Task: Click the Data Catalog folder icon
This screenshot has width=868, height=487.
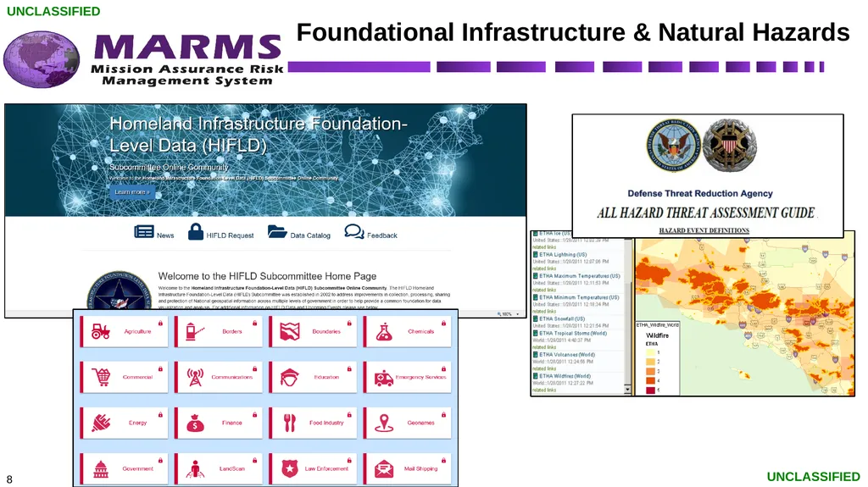Action: (x=277, y=231)
